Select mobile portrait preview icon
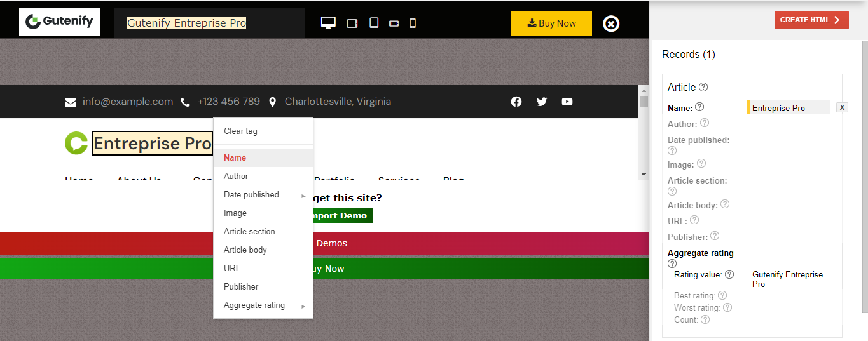This screenshot has height=341, width=868. tap(413, 23)
